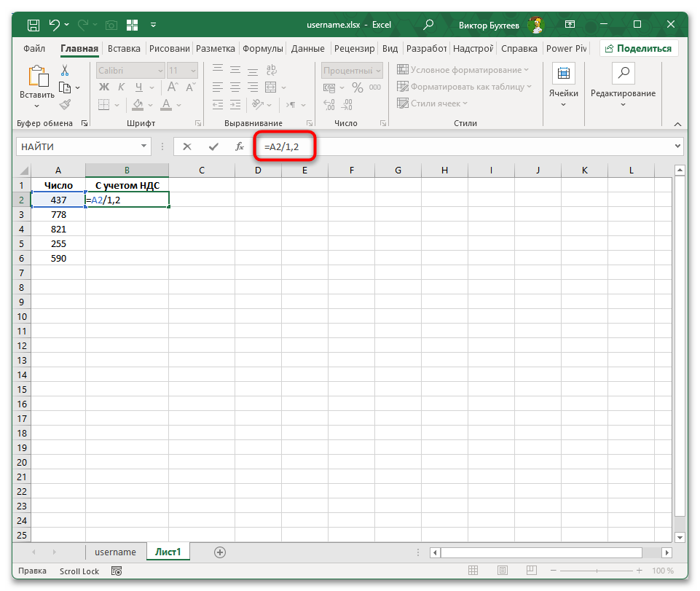Open Редактирование with the magnifier icon

pos(623,73)
